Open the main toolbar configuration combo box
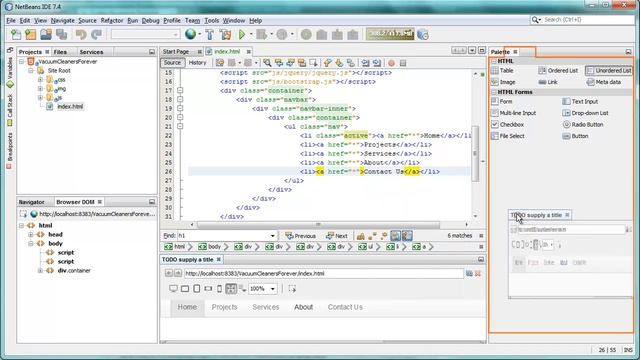The height and width of the screenshot is (360, 640). [145, 35]
